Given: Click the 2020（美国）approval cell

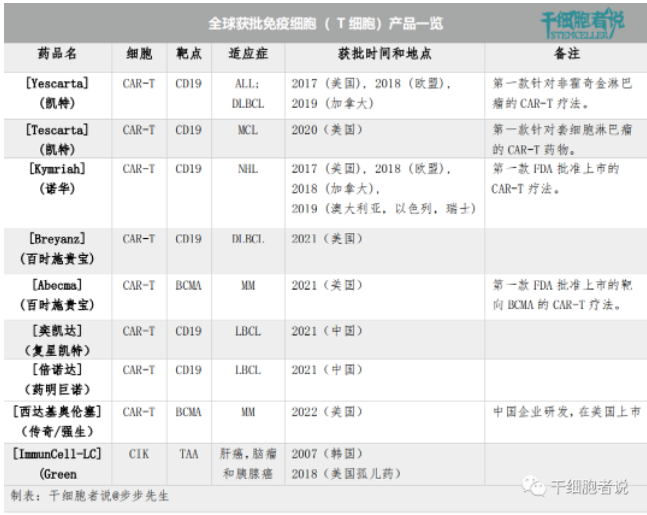Looking at the screenshot, I should click(x=327, y=130).
